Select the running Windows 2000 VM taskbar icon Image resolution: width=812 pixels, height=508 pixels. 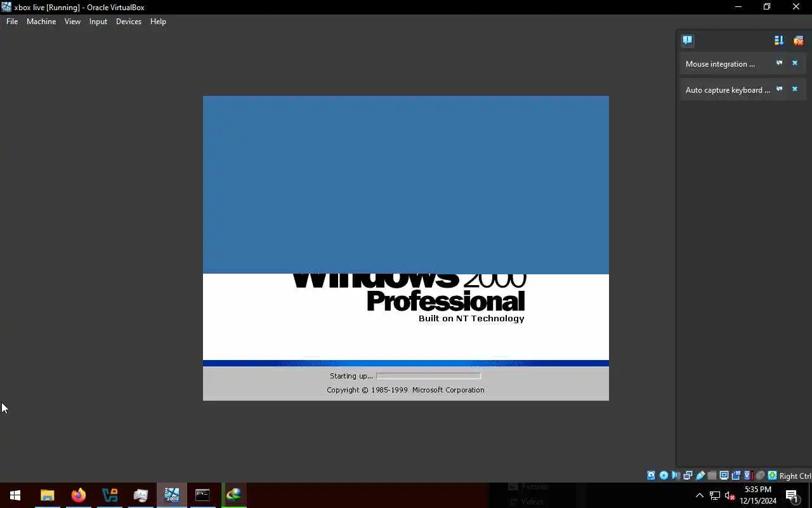coord(172,495)
